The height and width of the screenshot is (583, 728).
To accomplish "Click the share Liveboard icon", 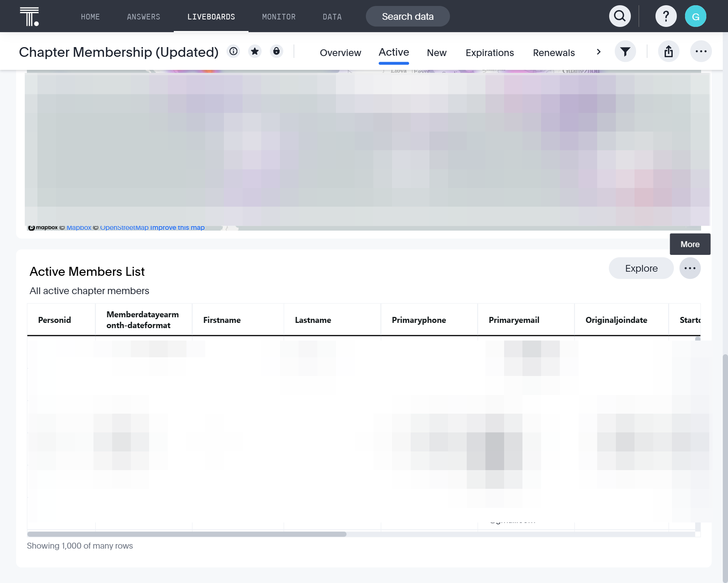I will click(669, 52).
